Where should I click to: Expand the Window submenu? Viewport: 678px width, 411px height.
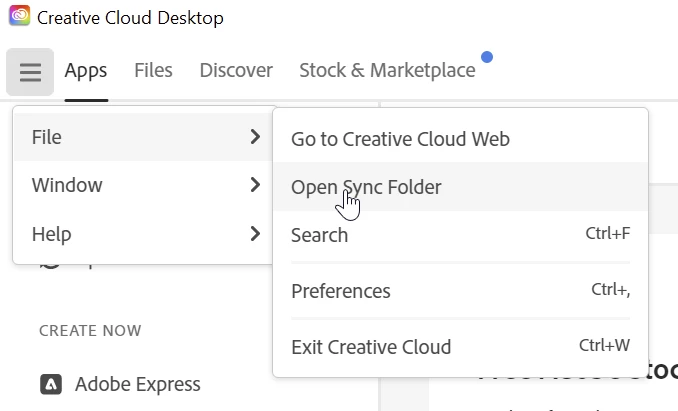[x=144, y=185]
